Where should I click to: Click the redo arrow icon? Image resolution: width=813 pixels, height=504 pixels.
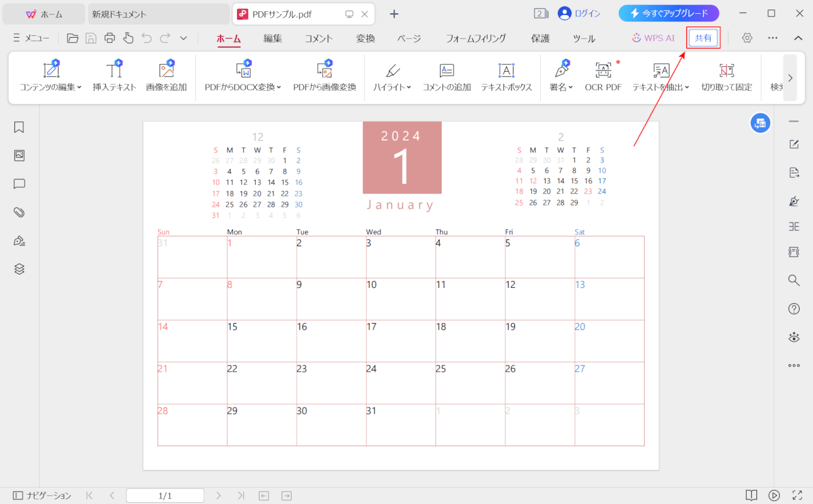pos(165,38)
